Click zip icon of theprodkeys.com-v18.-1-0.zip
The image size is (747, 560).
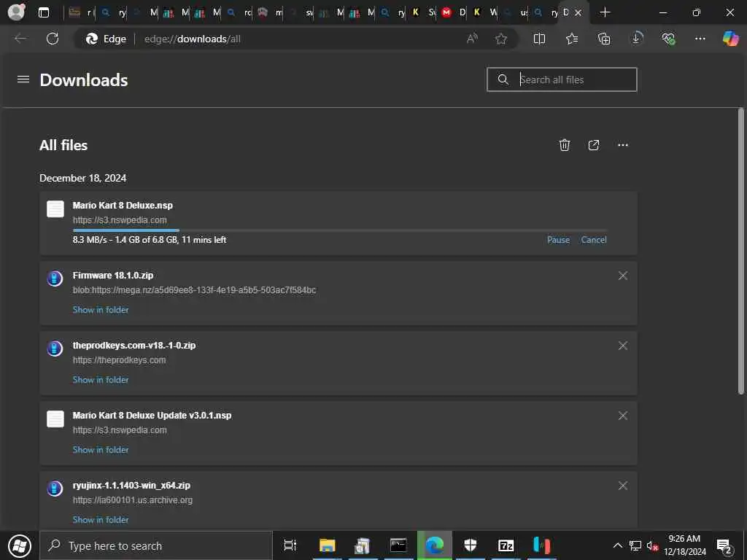tap(55, 348)
